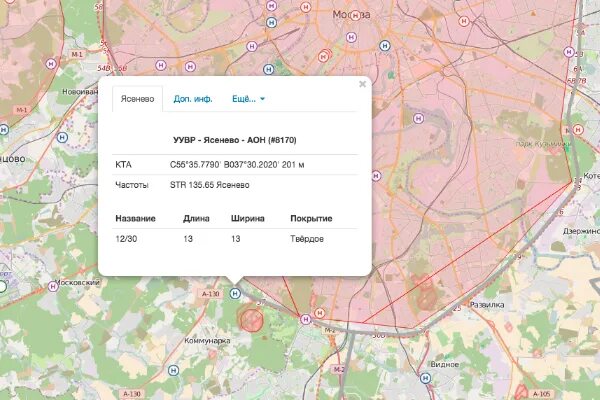The height and width of the screenshot is (400, 600).
Task: Click the red outlined zone beside the A-105 shield
Action: pos(521,392)
